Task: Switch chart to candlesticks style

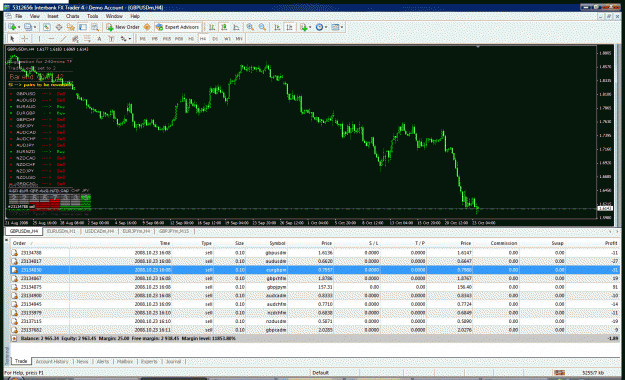Action: [x=224, y=27]
